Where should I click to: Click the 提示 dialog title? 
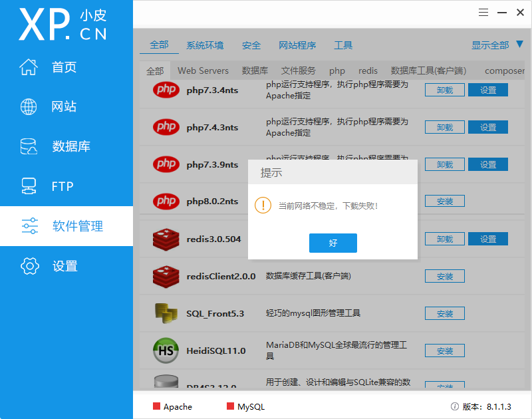coord(271,173)
